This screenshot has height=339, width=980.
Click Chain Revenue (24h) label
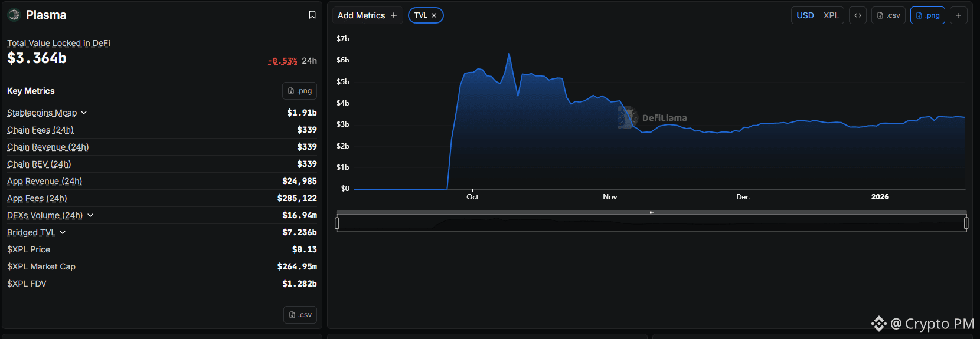48,147
